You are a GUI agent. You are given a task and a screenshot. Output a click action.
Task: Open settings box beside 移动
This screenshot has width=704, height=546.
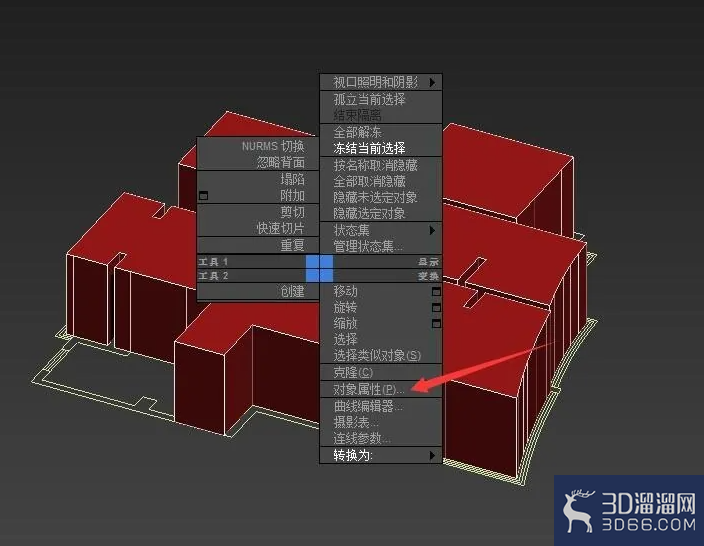(436, 292)
